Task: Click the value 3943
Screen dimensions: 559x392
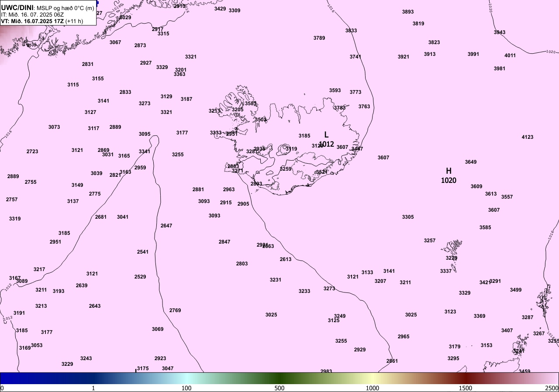Action: tap(500, 32)
